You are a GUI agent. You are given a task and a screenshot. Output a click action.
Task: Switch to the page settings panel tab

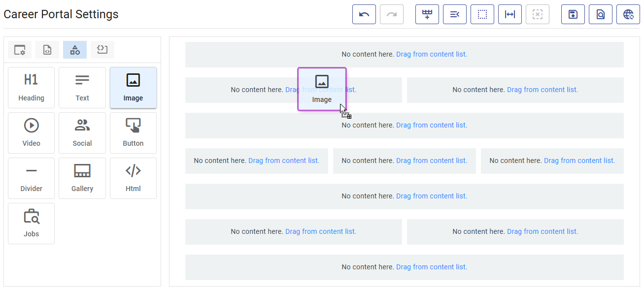[19, 49]
